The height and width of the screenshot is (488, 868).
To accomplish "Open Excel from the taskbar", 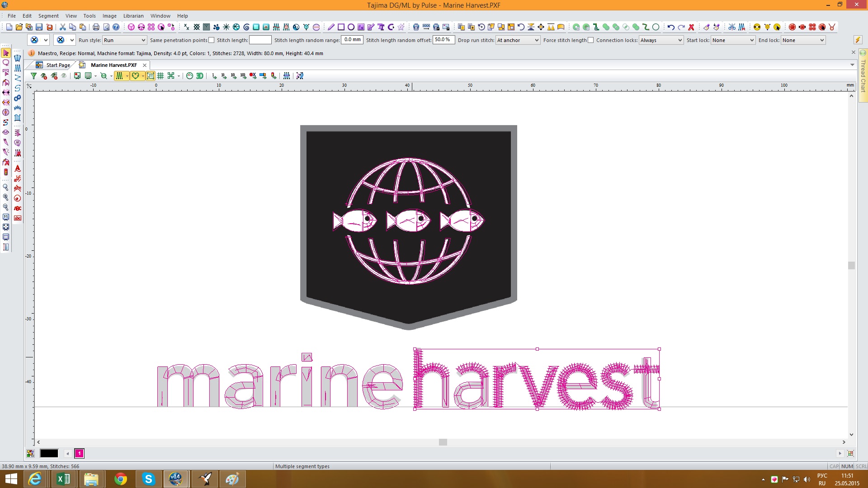I will [x=63, y=479].
